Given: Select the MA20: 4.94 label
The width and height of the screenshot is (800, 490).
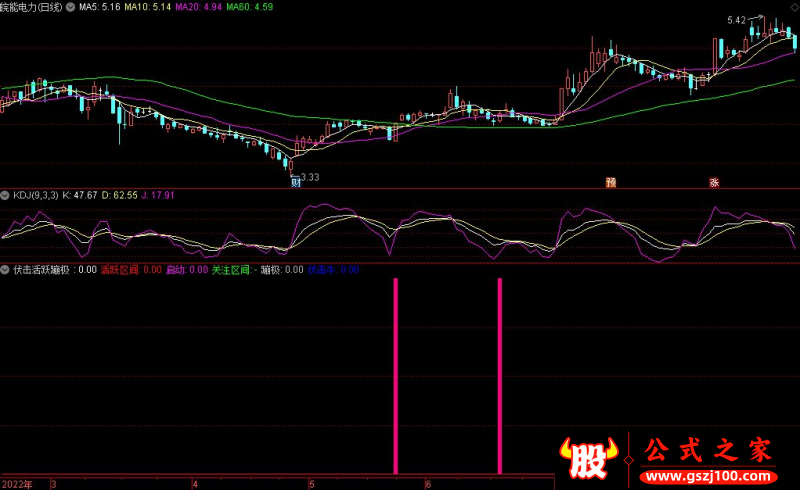Looking at the screenshot, I should coord(198,7).
